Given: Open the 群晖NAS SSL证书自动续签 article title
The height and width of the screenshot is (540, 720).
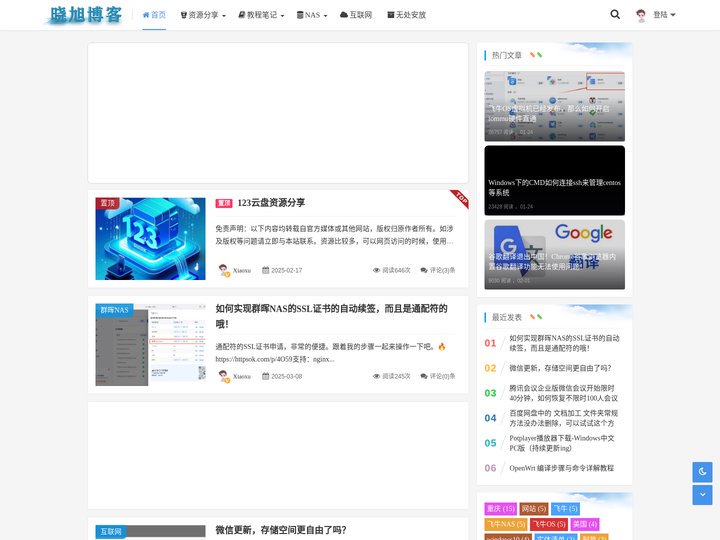Looking at the screenshot, I should pyautogui.click(x=331, y=316).
